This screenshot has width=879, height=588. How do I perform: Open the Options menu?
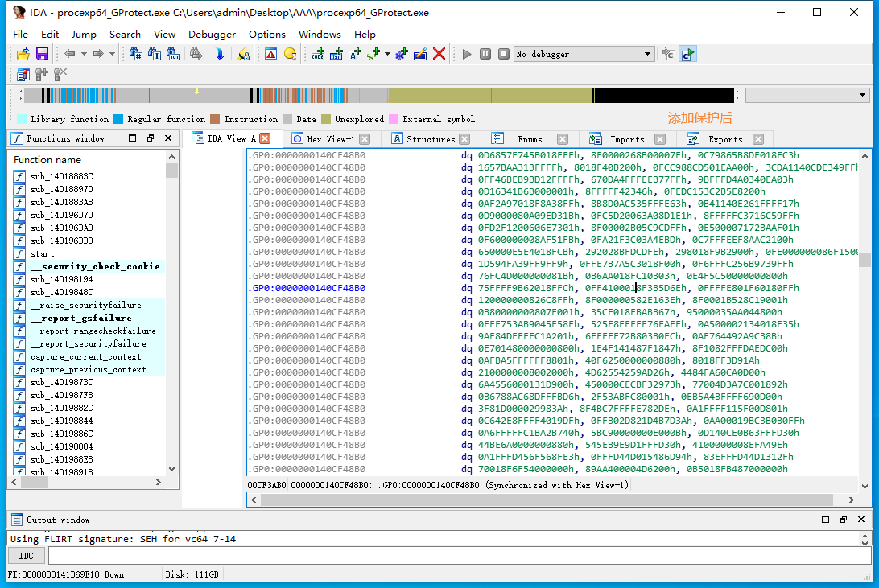(x=267, y=35)
